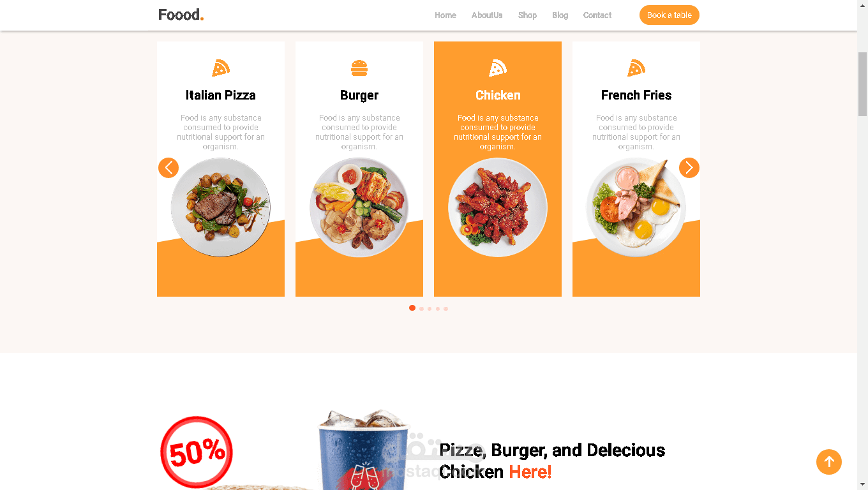Advance carousel with right arrow button
The width and height of the screenshot is (868, 490).
pos(689,168)
